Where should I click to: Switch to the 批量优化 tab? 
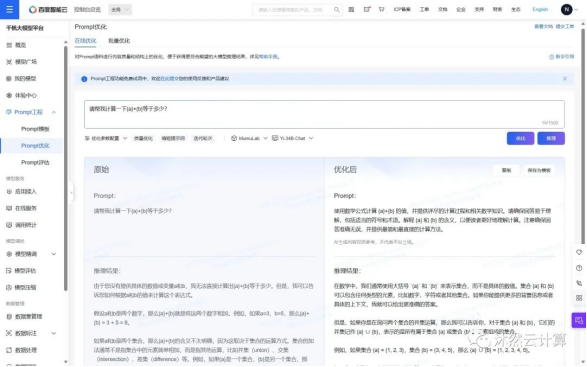119,41
